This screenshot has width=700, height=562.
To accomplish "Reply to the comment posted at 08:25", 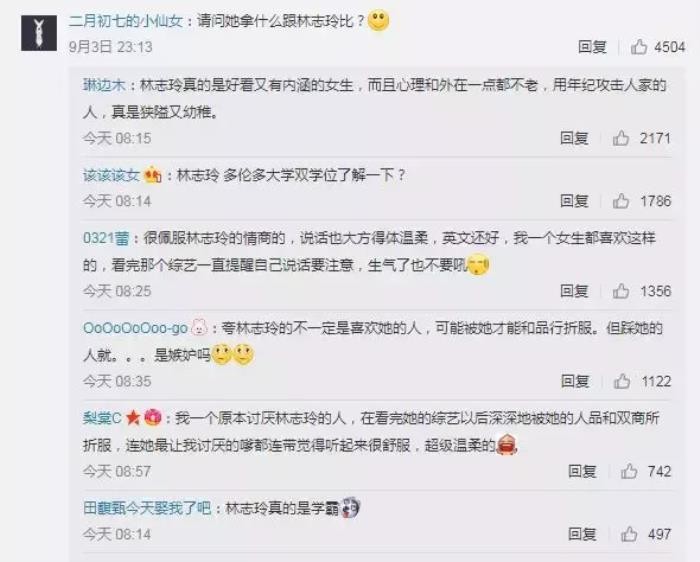I will (574, 291).
